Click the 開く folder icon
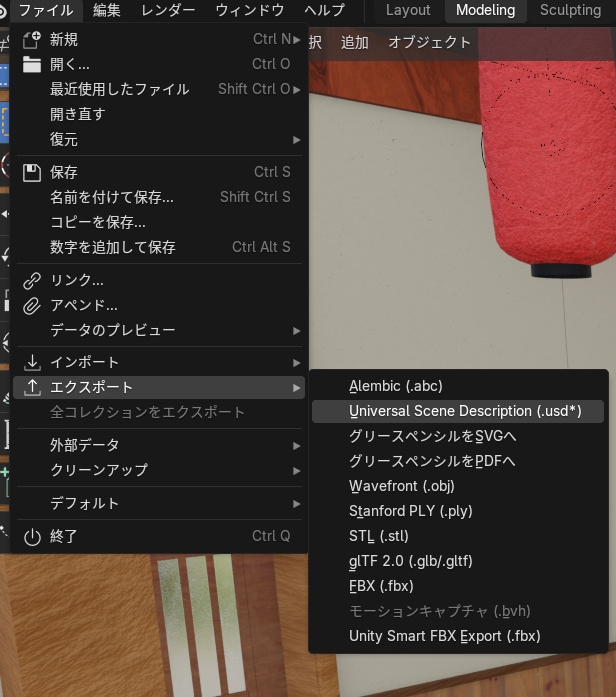Viewport: 616px width, 697px height. (32, 65)
